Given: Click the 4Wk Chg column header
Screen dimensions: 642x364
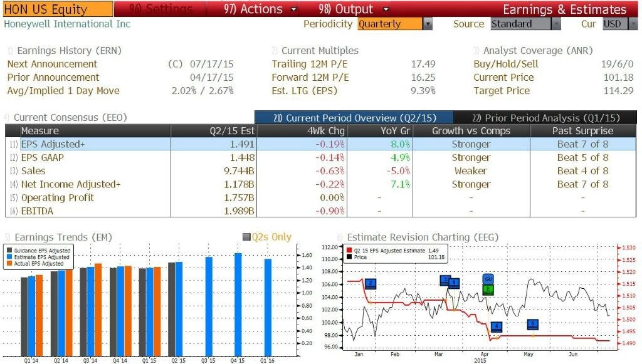Looking at the screenshot, I should [302, 131].
